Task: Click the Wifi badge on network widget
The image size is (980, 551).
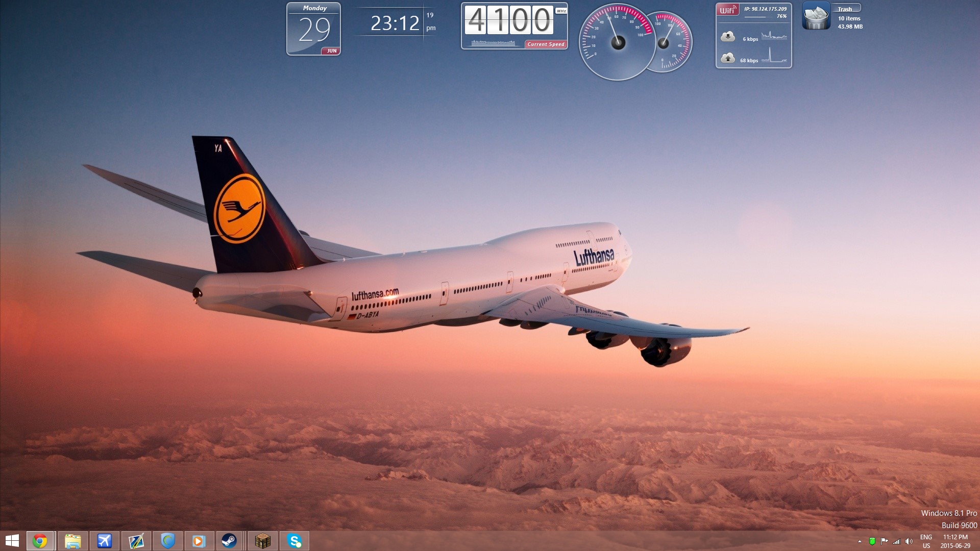Action: tap(727, 10)
